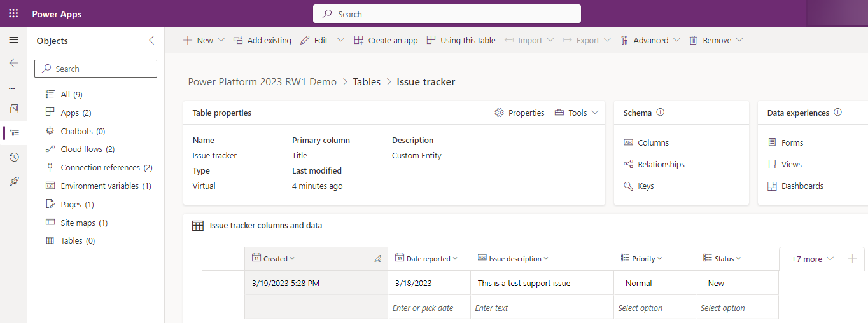Go back using the left arrow icon
This screenshot has width=868, height=323.
pos(13,63)
